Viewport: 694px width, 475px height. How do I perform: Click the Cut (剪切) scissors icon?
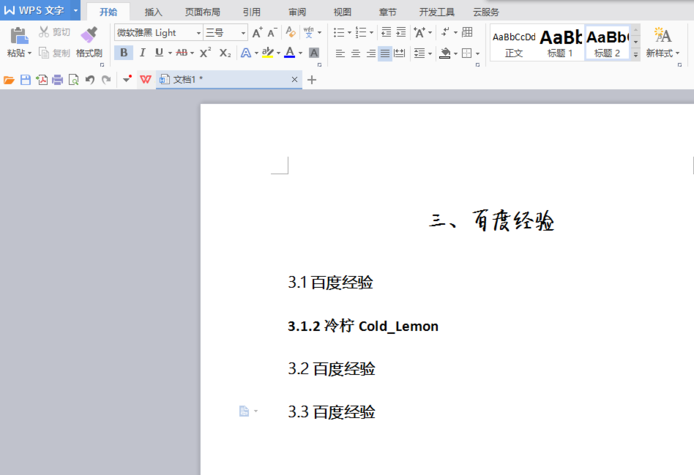tap(43, 32)
